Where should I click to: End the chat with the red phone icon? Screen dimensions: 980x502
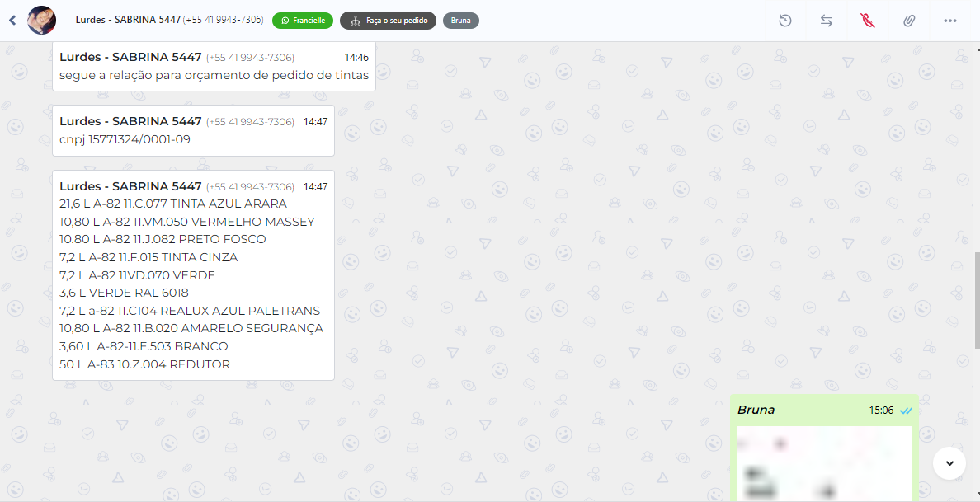[868, 21]
